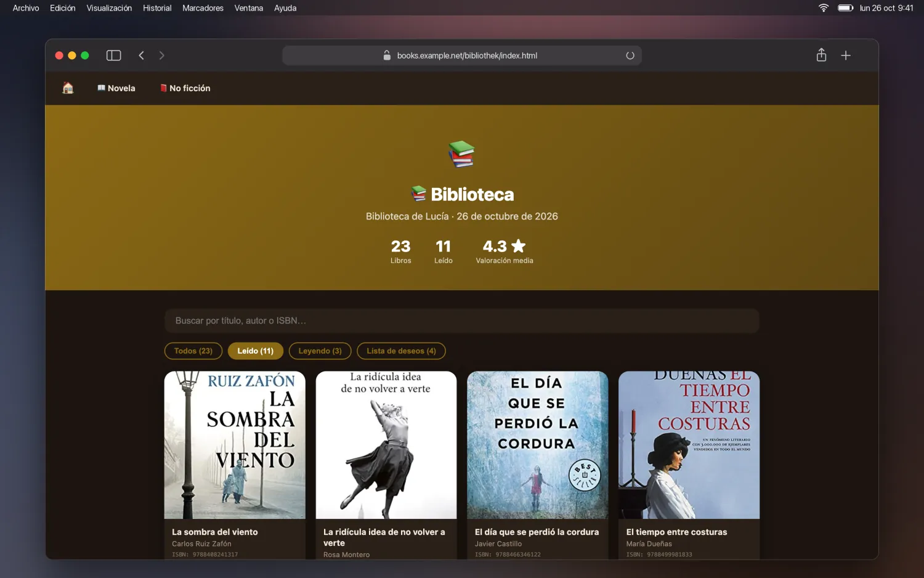The image size is (924, 578).
Task: Go to the Novela section link
Action: pyautogui.click(x=116, y=88)
